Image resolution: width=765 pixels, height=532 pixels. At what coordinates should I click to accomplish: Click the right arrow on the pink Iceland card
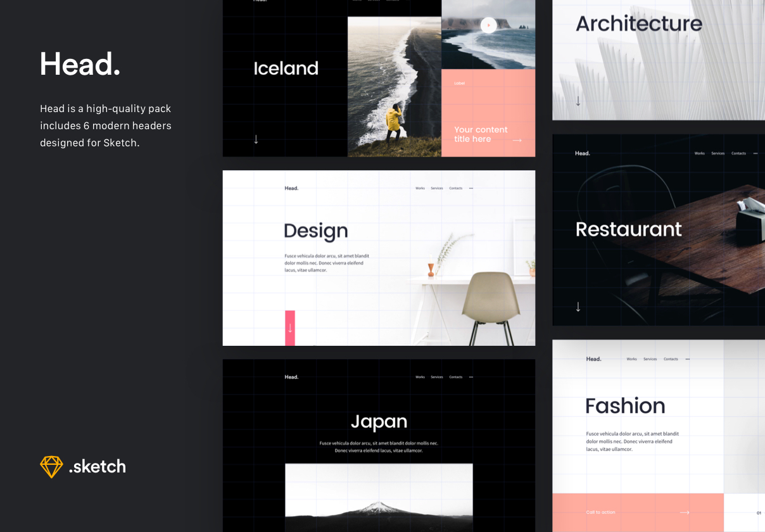click(x=517, y=140)
